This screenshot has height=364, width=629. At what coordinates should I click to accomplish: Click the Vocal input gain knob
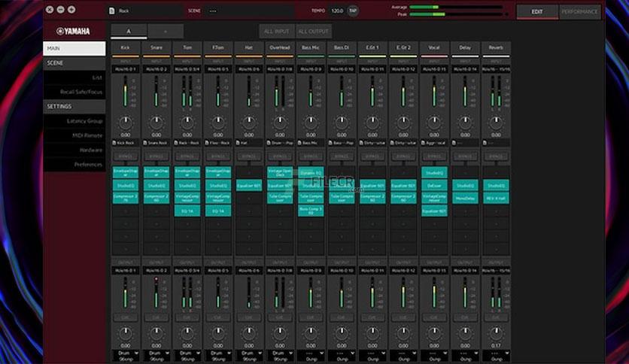434,122
